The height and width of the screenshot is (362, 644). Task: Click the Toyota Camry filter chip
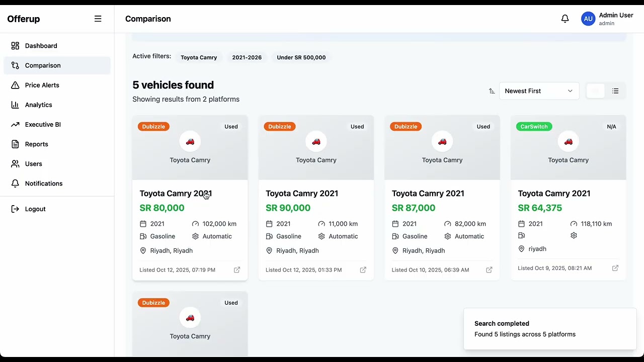199,57
